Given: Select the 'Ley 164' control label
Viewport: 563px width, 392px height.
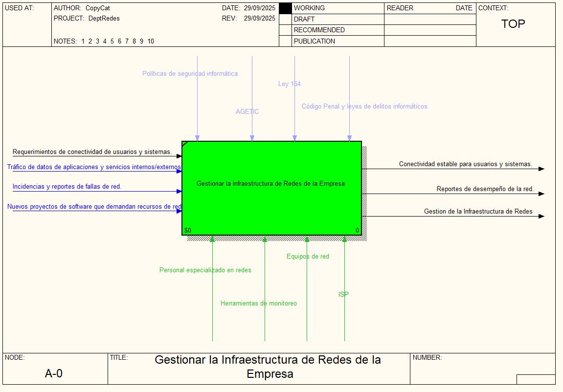Looking at the screenshot, I should (x=289, y=84).
